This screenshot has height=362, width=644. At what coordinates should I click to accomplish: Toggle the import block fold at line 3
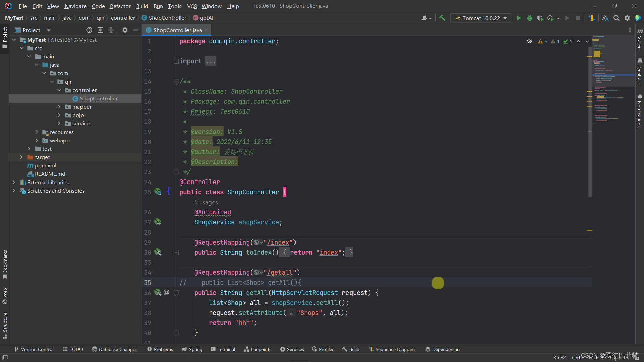tap(176, 61)
